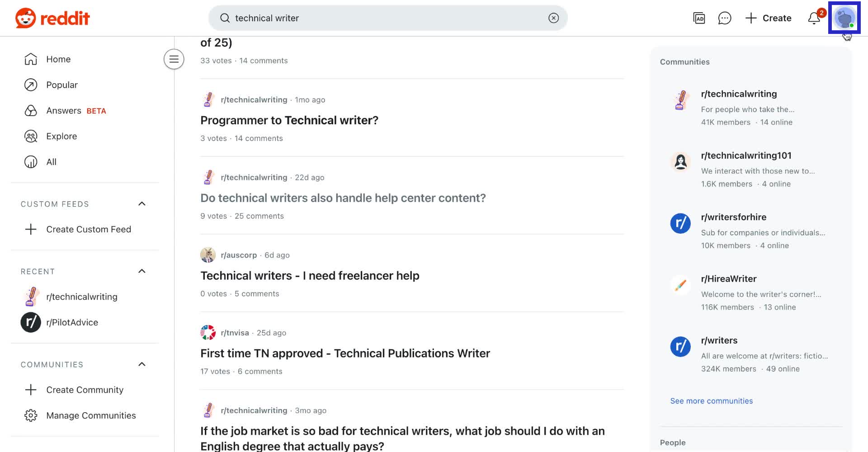The image size is (868, 452).
Task: Open the Popular feed icon
Action: click(x=30, y=85)
